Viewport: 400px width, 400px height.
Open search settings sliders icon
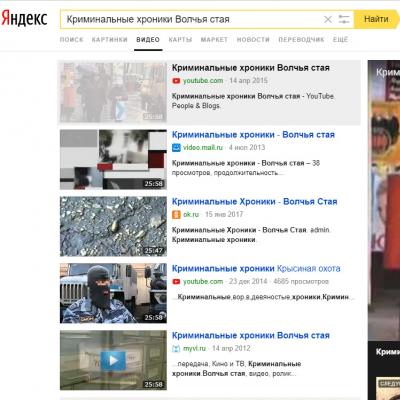[x=344, y=19]
